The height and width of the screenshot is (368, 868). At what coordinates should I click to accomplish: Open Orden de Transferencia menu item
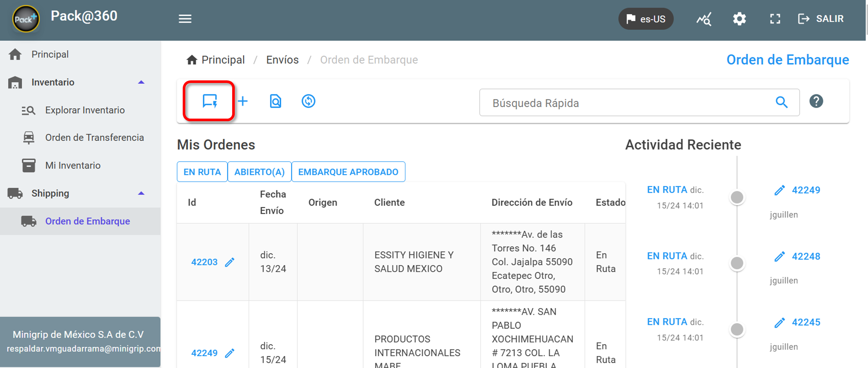pyautogui.click(x=94, y=137)
